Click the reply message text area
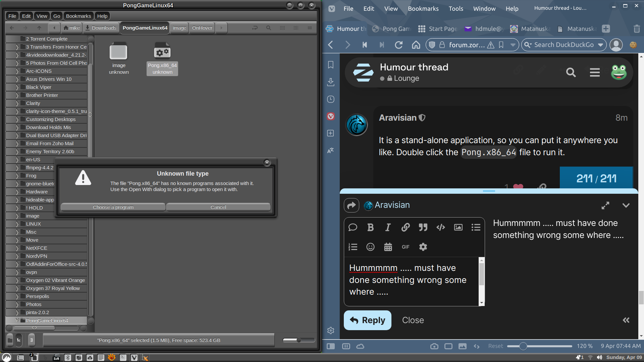644x362 pixels. coord(412,281)
